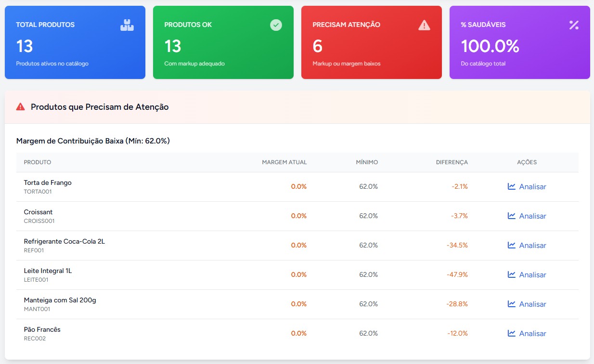This screenshot has height=364, width=594.
Task: Click the percent icon in % Saudáveis card
Action: coord(574,25)
